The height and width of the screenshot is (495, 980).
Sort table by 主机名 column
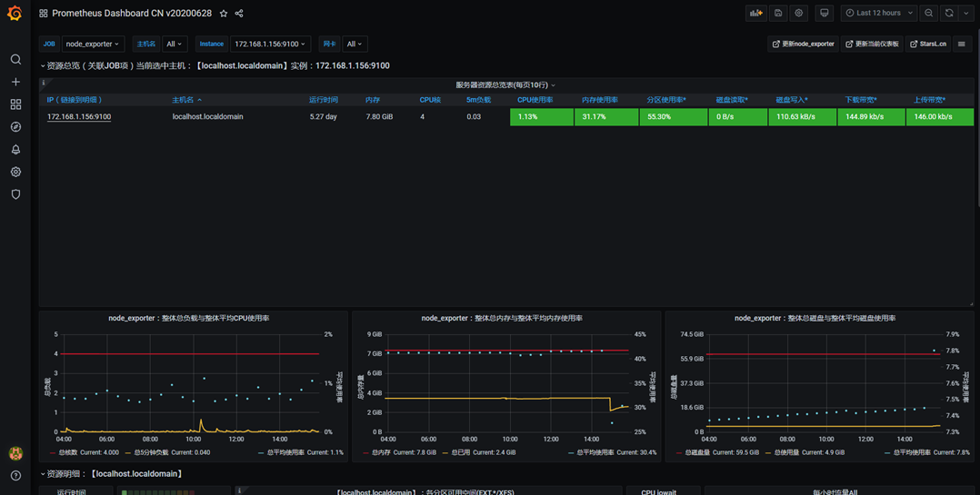(187, 100)
